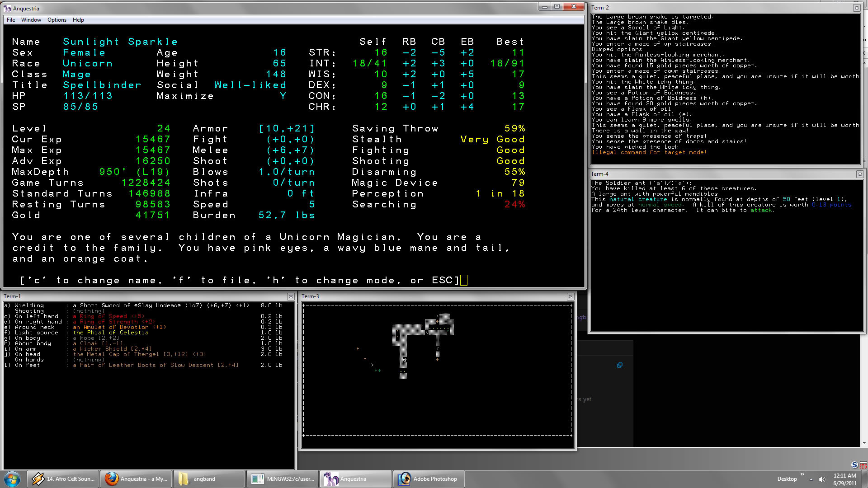Close the Term-1 equipment window

point(290,296)
